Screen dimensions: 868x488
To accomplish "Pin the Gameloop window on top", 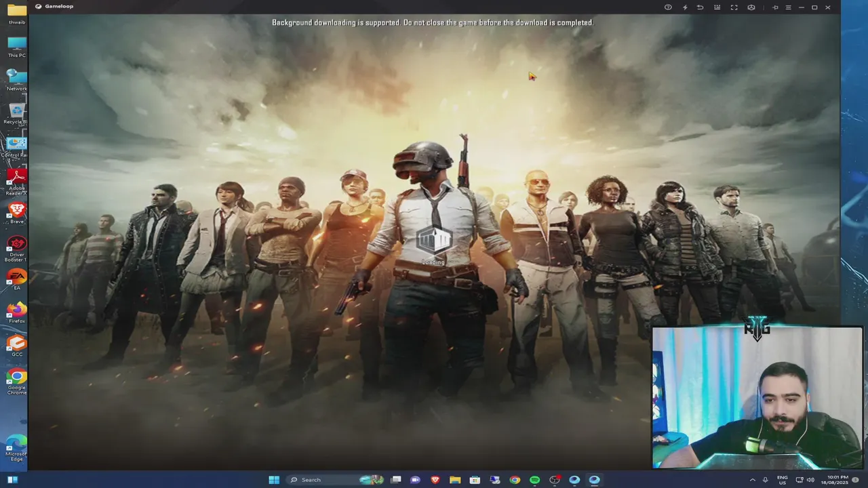I will click(x=775, y=7).
